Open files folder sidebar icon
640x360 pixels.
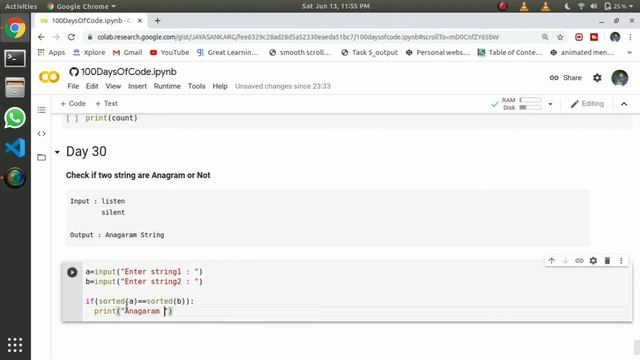(41, 157)
